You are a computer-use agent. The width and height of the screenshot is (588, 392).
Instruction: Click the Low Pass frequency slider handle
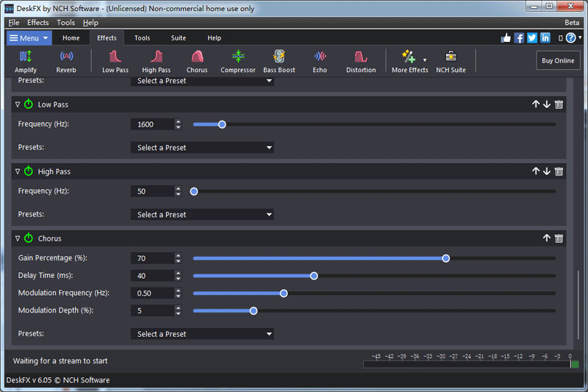(x=222, y=124)
